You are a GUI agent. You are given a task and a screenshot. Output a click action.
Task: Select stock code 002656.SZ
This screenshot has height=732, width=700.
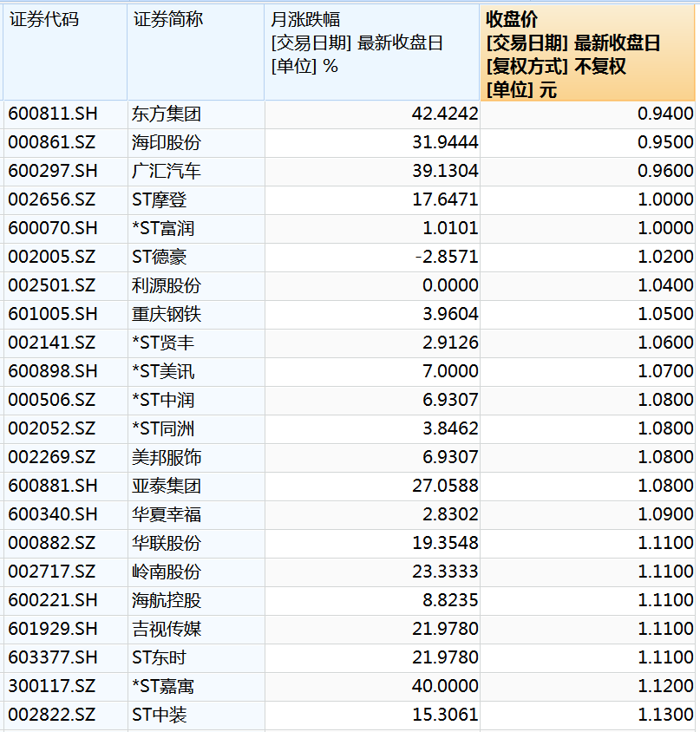point(65,200)
